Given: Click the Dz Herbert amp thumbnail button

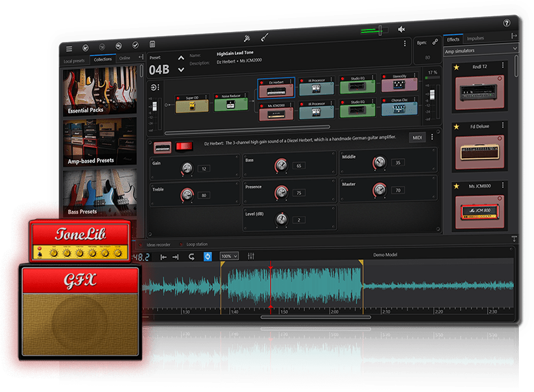Looking at the screenshot, I should (162, 148).
